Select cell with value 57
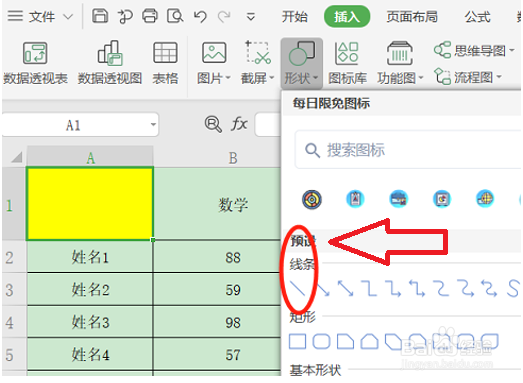The height and width of the screenshot is (383, 523). tap(217, 354)
